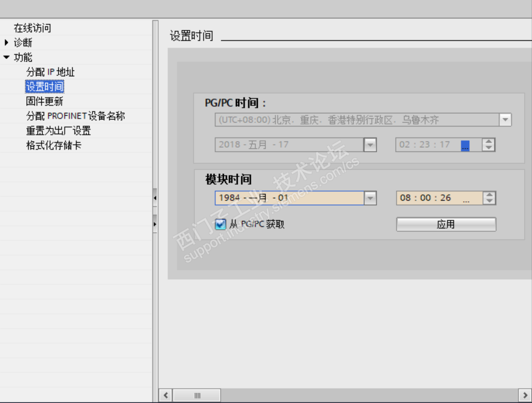Open 分配 PROFINET 设备名称 function
Viewport: 532px width, 403px height.
(75, 116)
